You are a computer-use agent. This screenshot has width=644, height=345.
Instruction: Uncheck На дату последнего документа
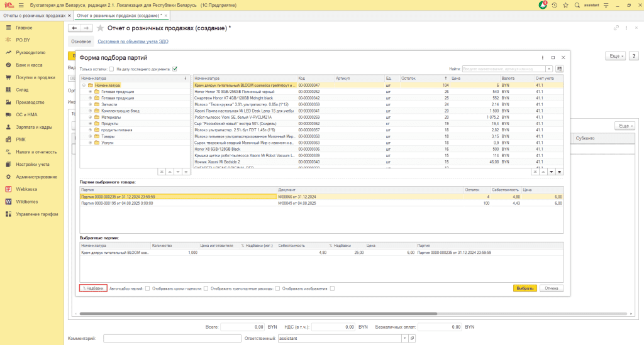[x=175, y=69]
